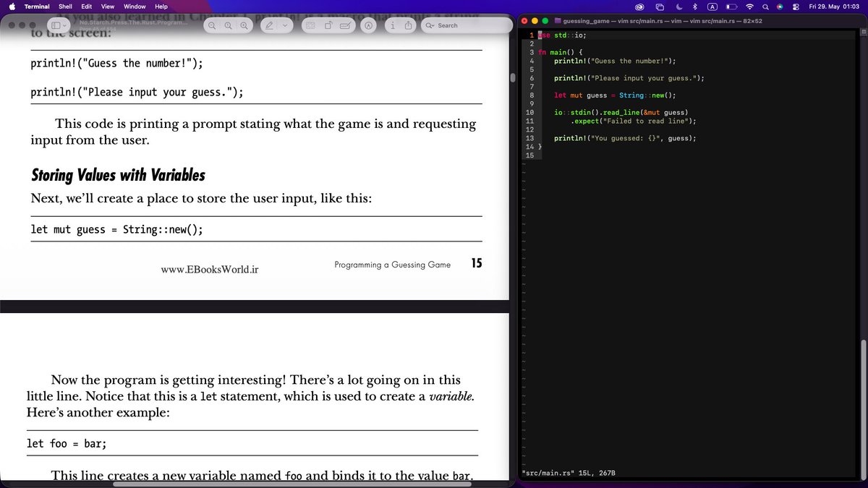
Task: Open Creative Cloud menu bar icon
Action: click(639, 6)
